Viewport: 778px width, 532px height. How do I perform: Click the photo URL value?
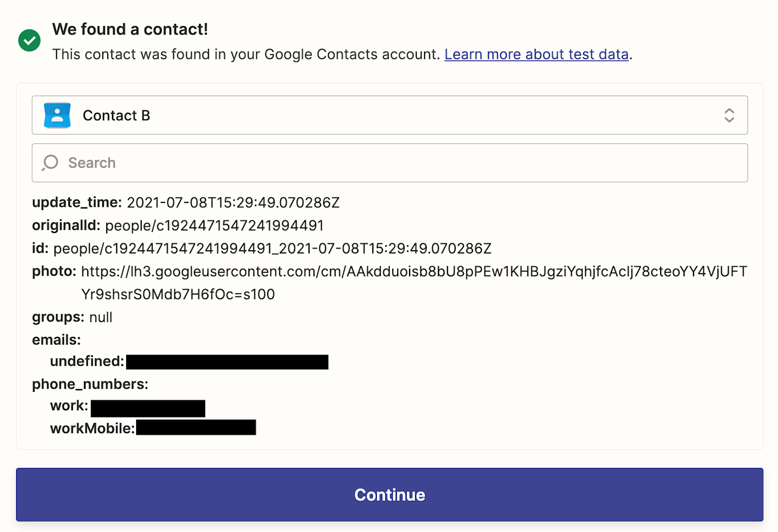[413, 272]
